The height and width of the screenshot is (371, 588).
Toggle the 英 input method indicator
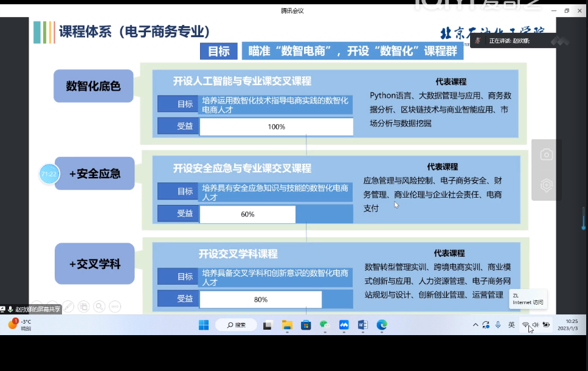511,325
